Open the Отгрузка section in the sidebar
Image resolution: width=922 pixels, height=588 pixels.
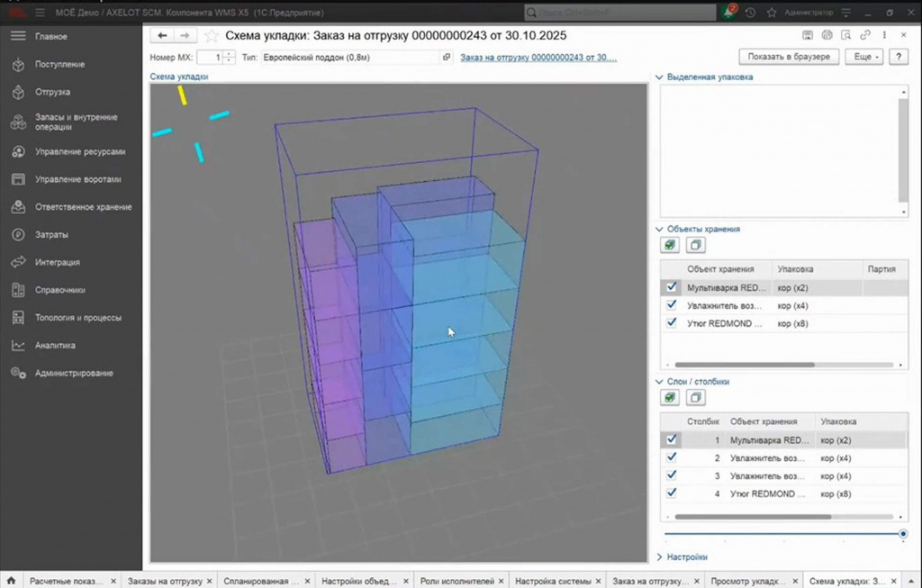coord(52,92)
